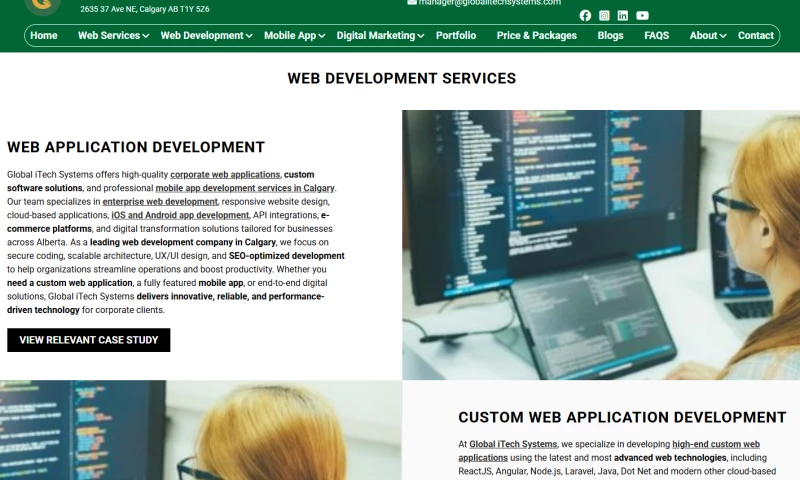Follow the corporate web applications link
This screenshot has height=480, width=800.
point(225,174)
